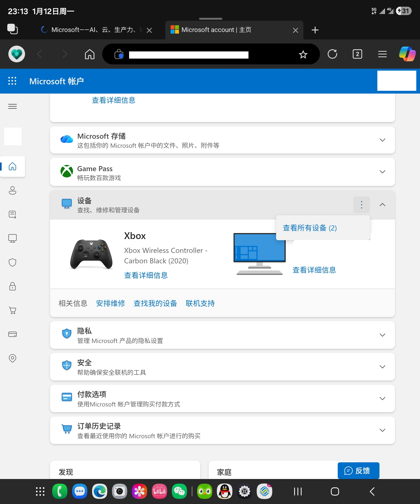Open 查看详细信息 link under Xbox controller
Viewport: 420px width, 504px height.
[x=146, y=275]
